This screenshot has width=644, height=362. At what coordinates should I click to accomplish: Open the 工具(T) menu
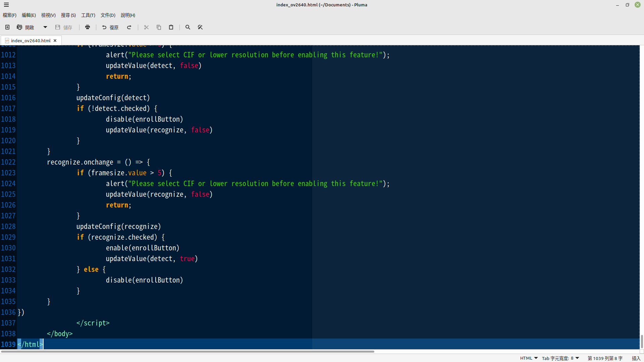point(88,15)
